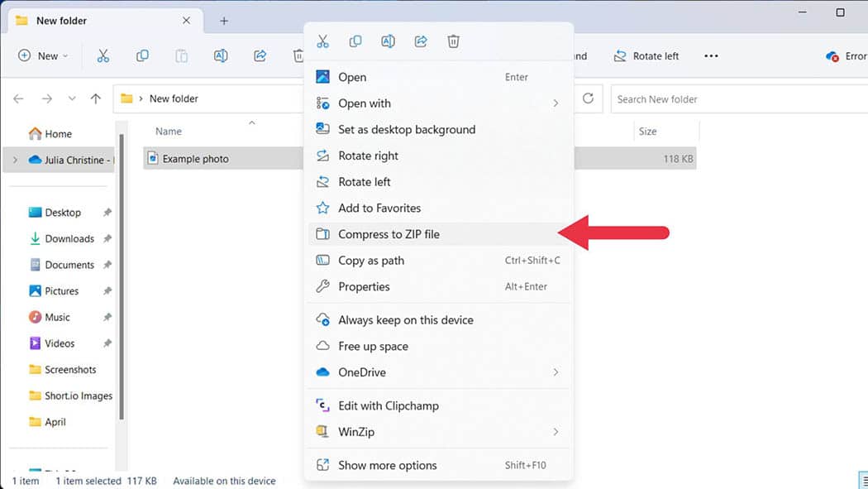Screen dimensions: 868x489
Task: Open the New dropdown button
Action: (43, 55)
